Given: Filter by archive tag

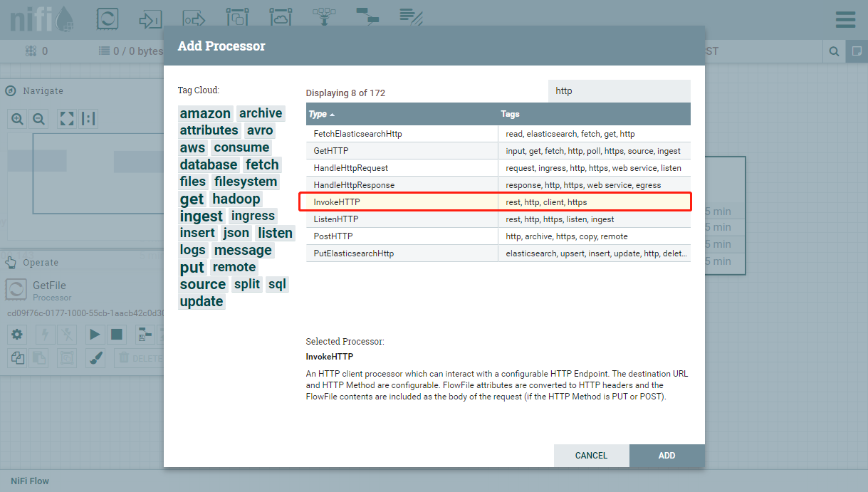Looking at the screenshot, I should pos(261,113).
